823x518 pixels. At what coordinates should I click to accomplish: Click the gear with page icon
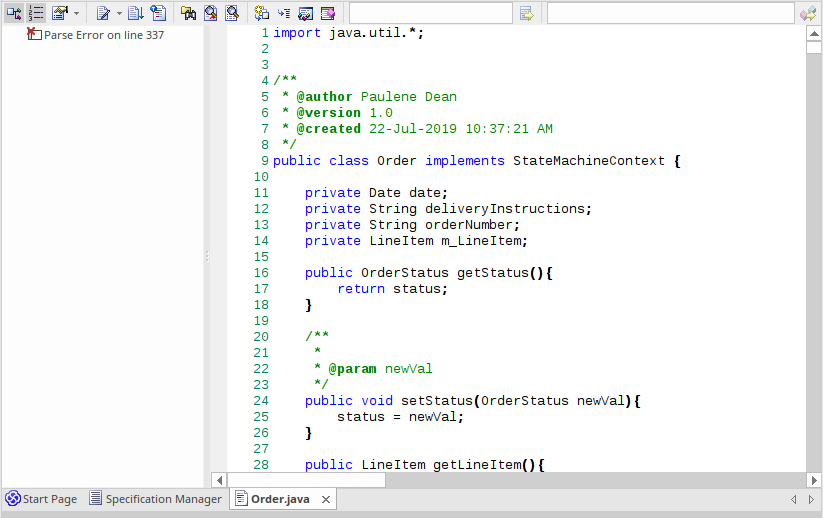click(x=262, y=13)
